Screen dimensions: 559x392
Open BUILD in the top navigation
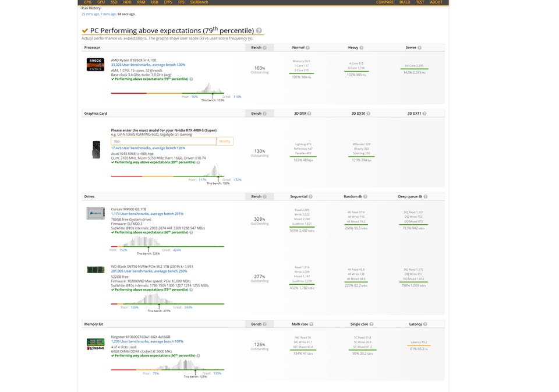click(405, 2)
